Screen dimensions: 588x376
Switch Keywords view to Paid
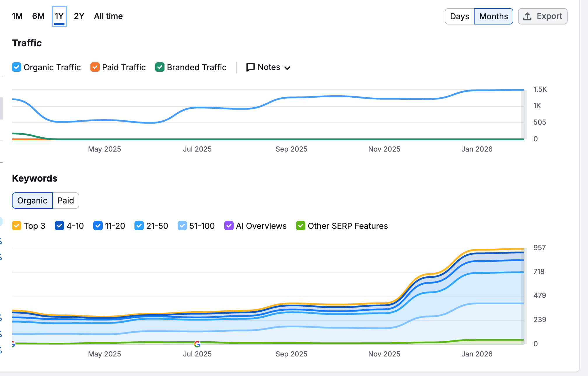pyautogui.click(x=66, y=201)
